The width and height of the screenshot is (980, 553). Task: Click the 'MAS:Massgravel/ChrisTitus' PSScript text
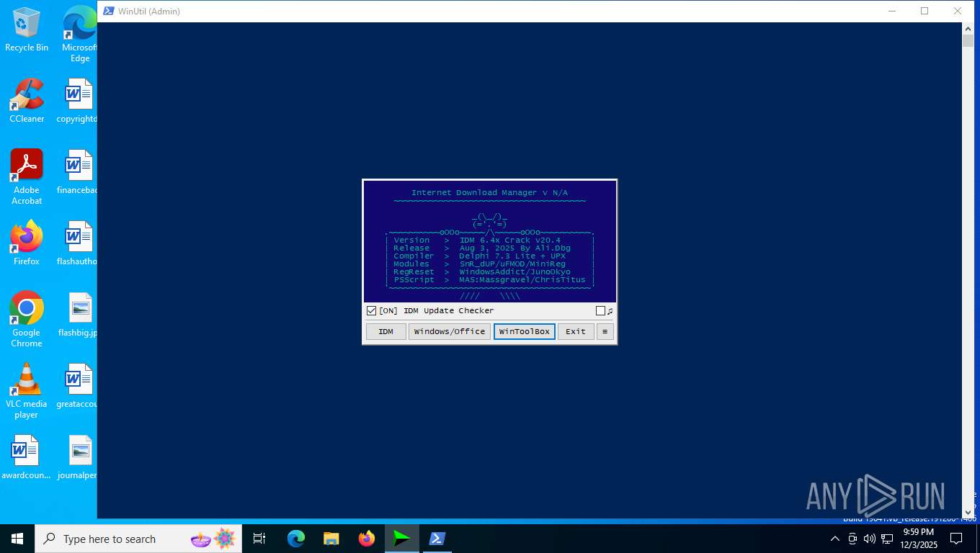(522, 279)
